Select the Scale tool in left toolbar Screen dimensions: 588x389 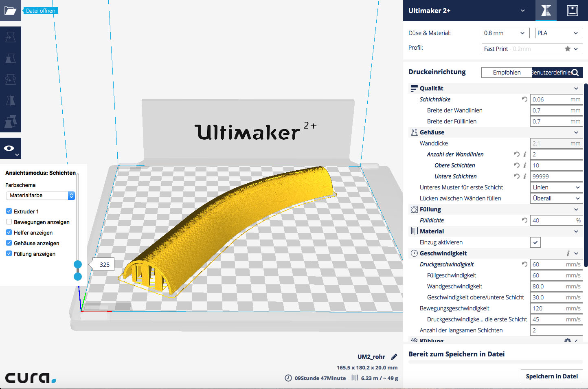coord(10,58)
